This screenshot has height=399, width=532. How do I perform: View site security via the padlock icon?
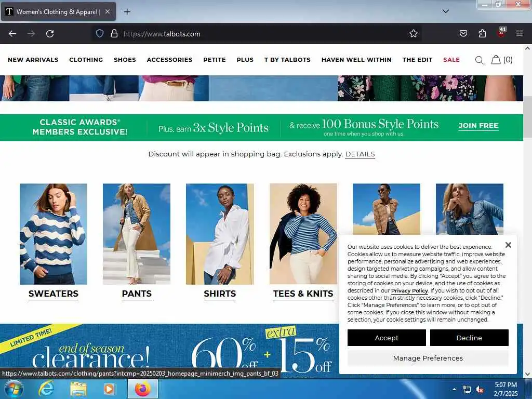(114, 34)
